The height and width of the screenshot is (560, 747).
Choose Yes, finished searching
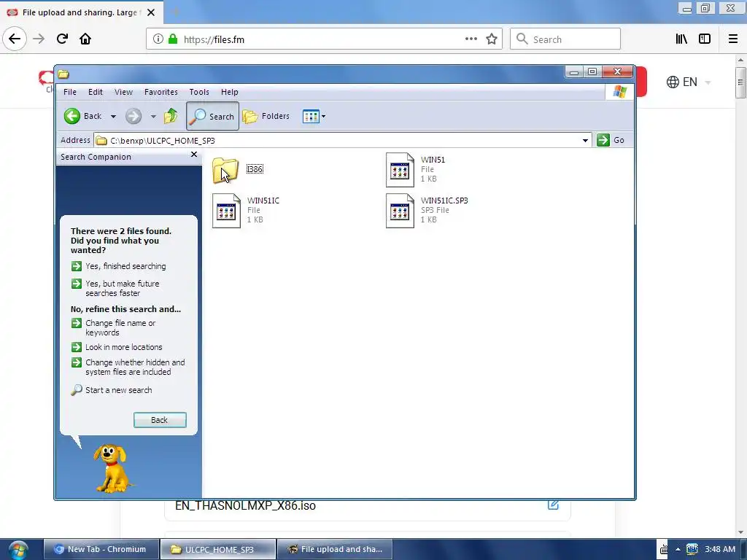pyautogui.click(x=119, y=266)
